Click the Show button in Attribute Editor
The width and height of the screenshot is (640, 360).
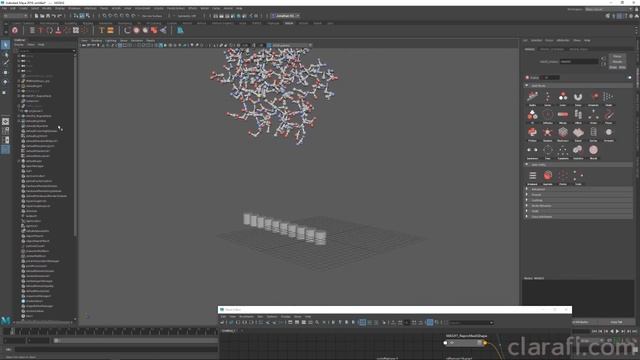click(x=613, y=67)
